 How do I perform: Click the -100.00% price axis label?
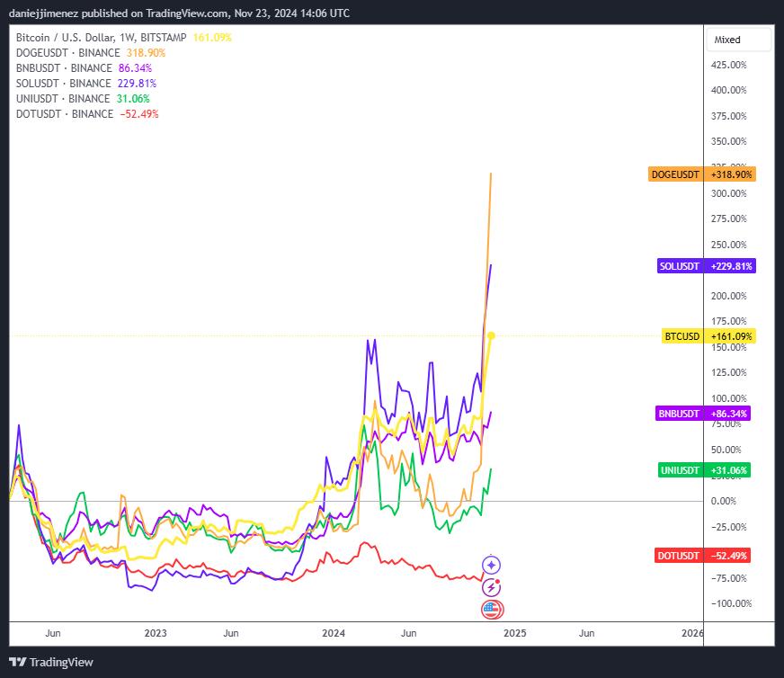click(731, 603)
